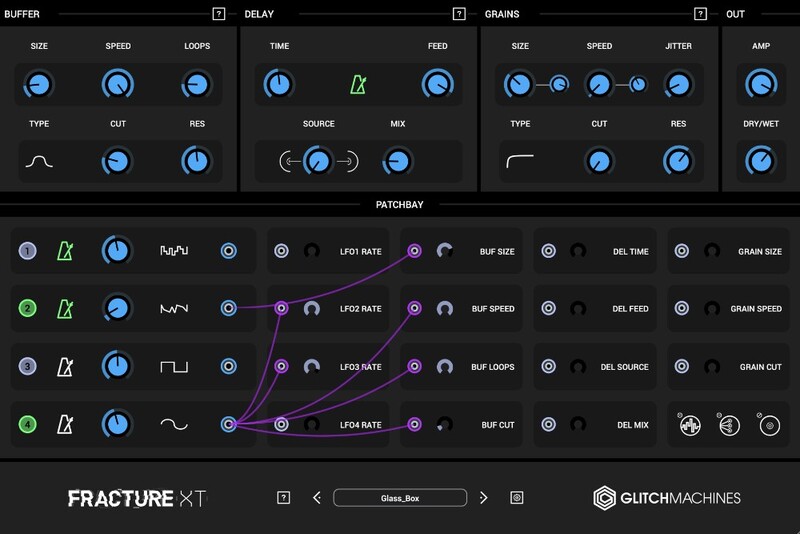
Task: Click LFO 3 output jack
Action: (229, 366)
